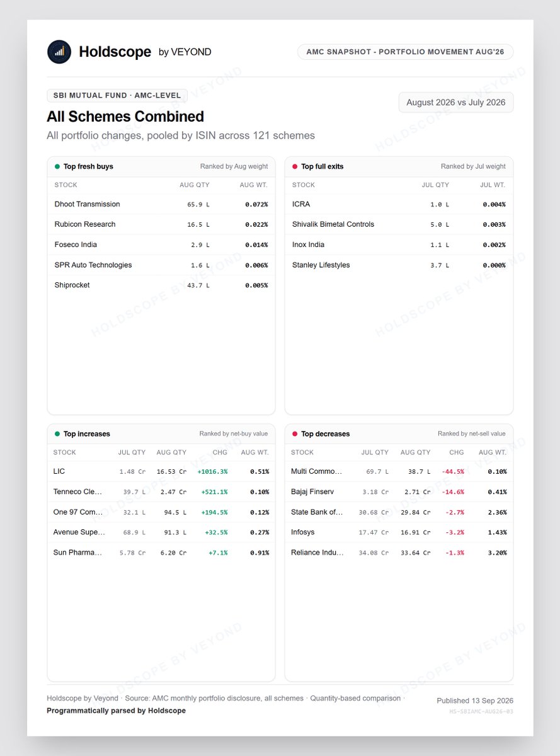560x756 pixels.
Task: Click the green dot beside Top increases
Action: click(x=57, y=434)
